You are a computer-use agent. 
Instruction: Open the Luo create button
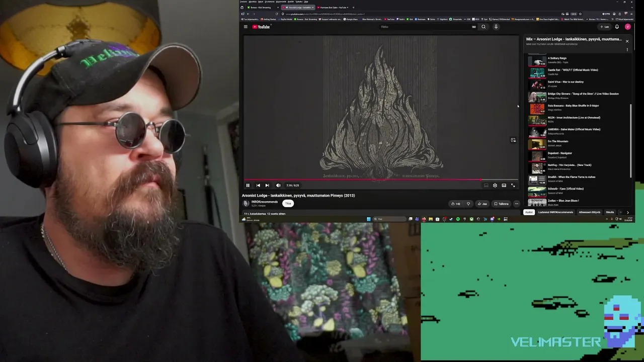(605, 27)
